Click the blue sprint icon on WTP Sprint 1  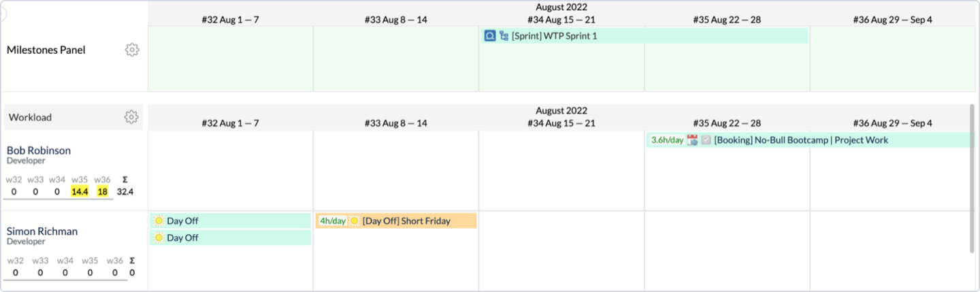(489, 35)
